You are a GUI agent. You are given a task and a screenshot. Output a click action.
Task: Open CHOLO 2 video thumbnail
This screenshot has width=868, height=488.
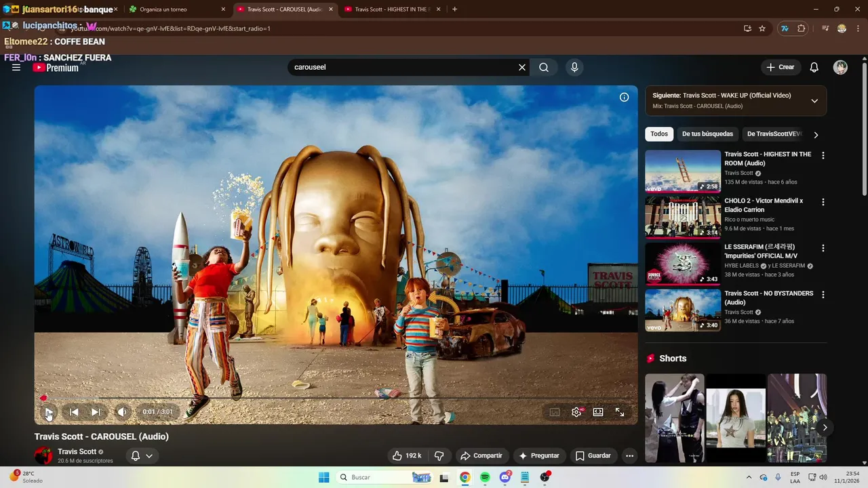(683, 218)
